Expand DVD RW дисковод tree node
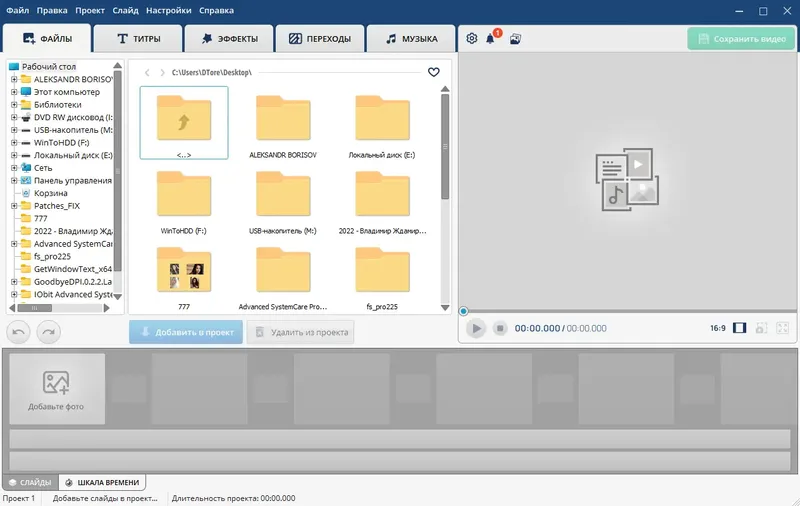This screenshot has width=800, height=506. pyautogui.click(x=14, y=117)
